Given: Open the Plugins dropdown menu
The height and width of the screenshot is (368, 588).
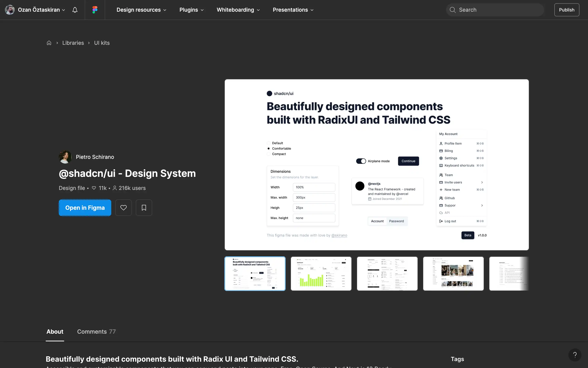Looking at the screenshot, I should click(x=192, y=10).
